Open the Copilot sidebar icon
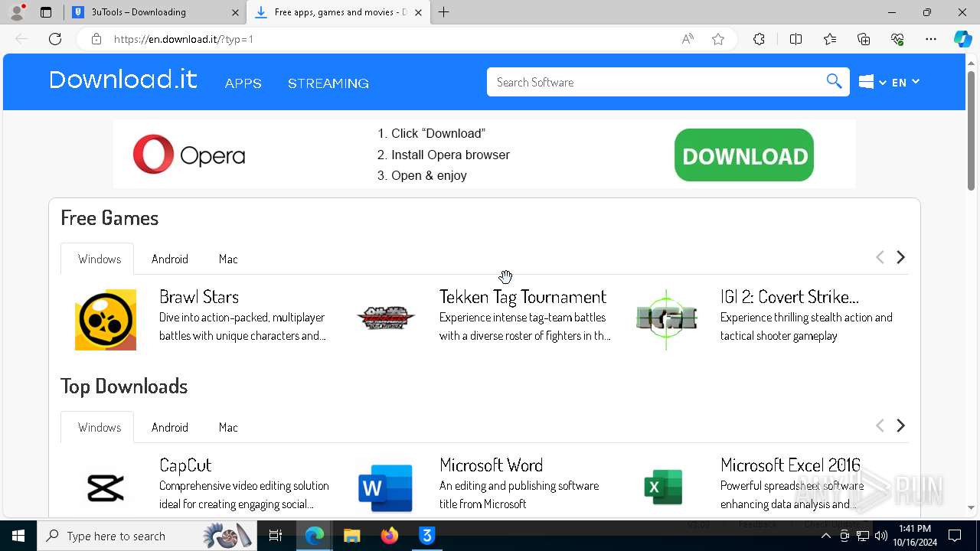Image resolution: width=980 pixels, height=551 pixels. pyautogui.click(x=963, y=39)
